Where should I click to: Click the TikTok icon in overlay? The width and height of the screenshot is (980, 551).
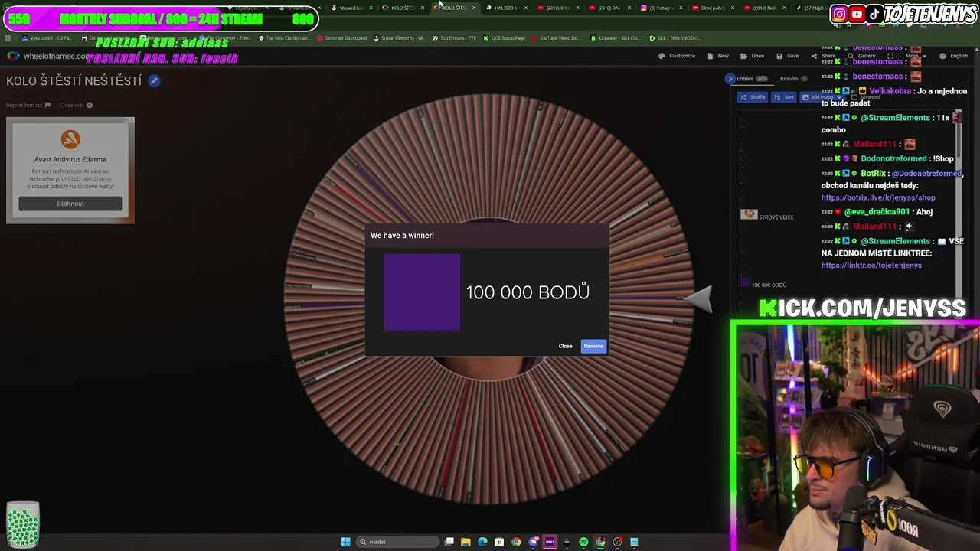(x=874, y=14)
